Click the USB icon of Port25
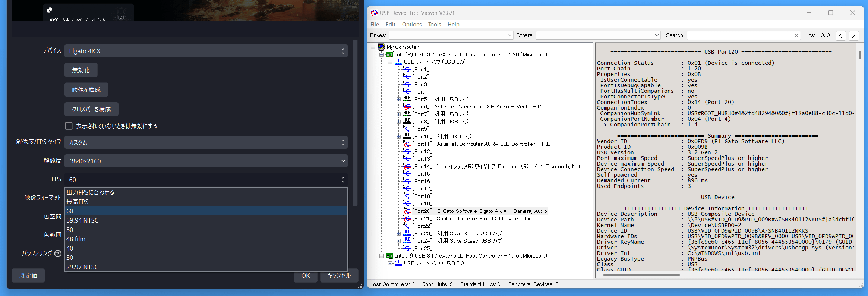 pos(407,248)
